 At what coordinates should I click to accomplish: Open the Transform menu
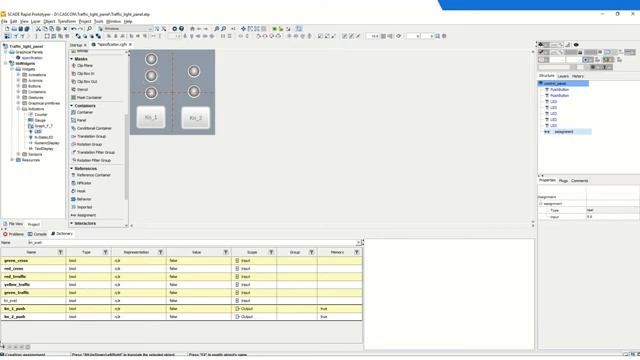click(x=67, y=21)
